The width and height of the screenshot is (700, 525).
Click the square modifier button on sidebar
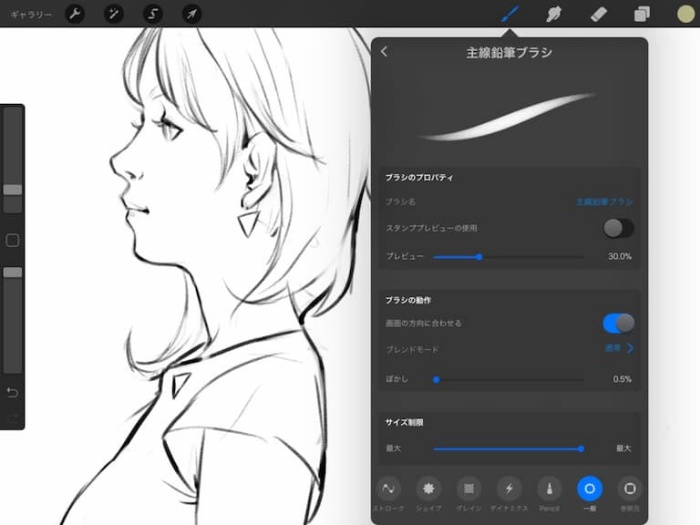(12, 241)
